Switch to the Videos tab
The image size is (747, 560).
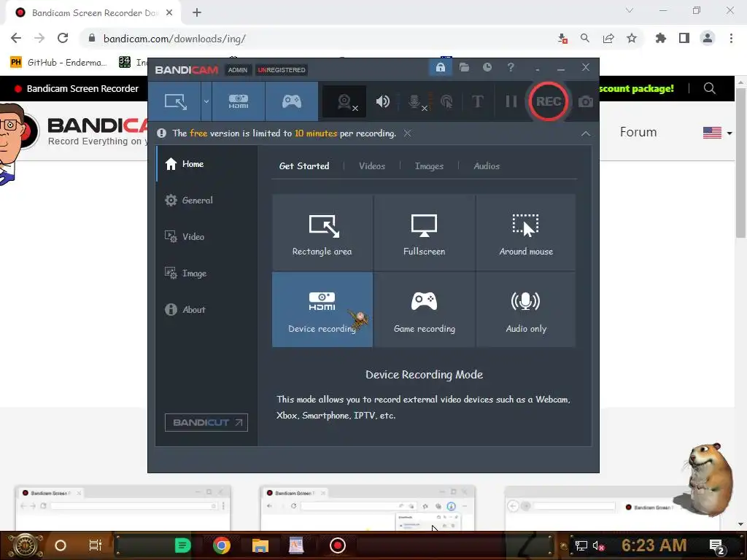371,166
